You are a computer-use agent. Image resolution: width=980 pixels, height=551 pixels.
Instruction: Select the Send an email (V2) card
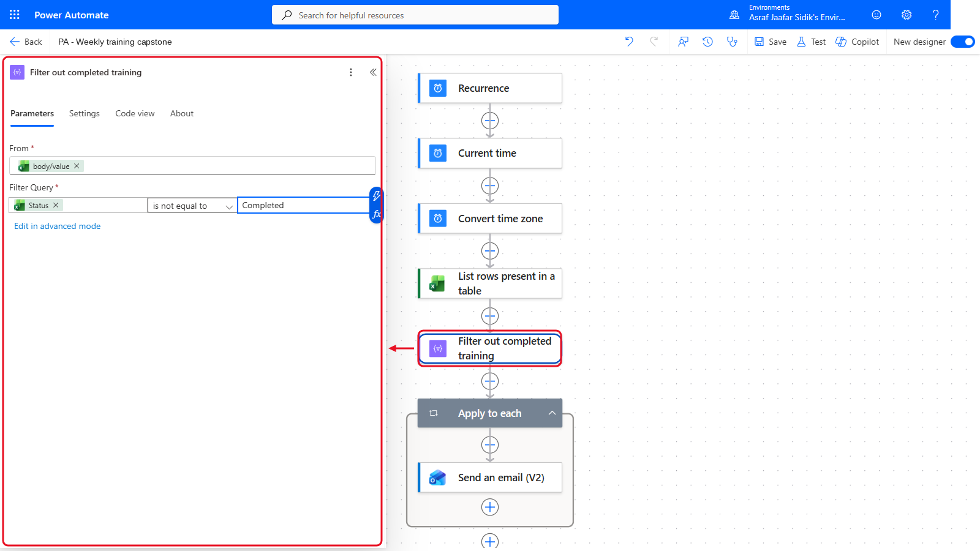coord(490,478)
